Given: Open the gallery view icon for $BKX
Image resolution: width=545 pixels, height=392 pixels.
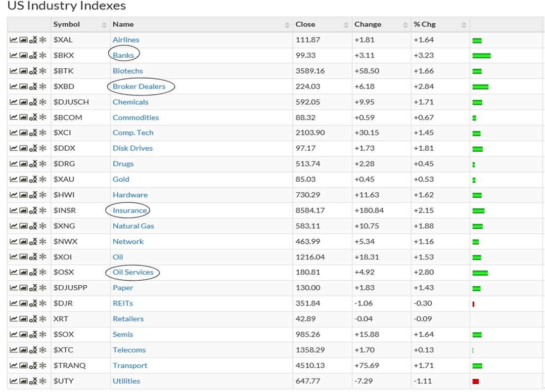Looking at the screenshot, I should (23, 55).
